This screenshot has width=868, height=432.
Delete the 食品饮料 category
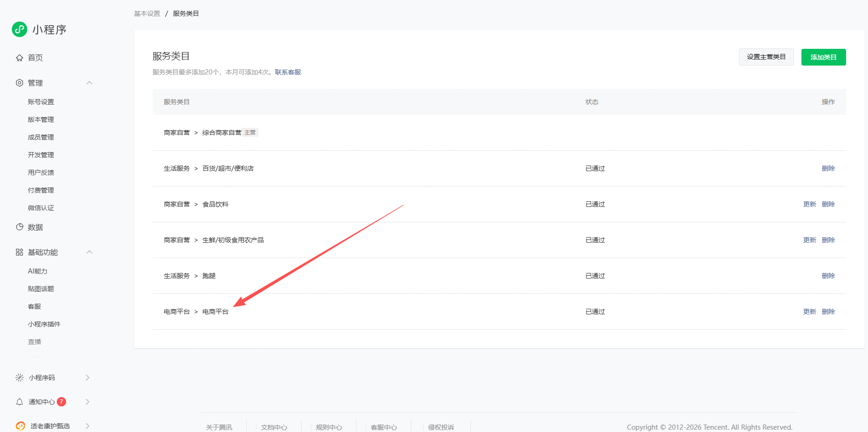click(828, 204)
